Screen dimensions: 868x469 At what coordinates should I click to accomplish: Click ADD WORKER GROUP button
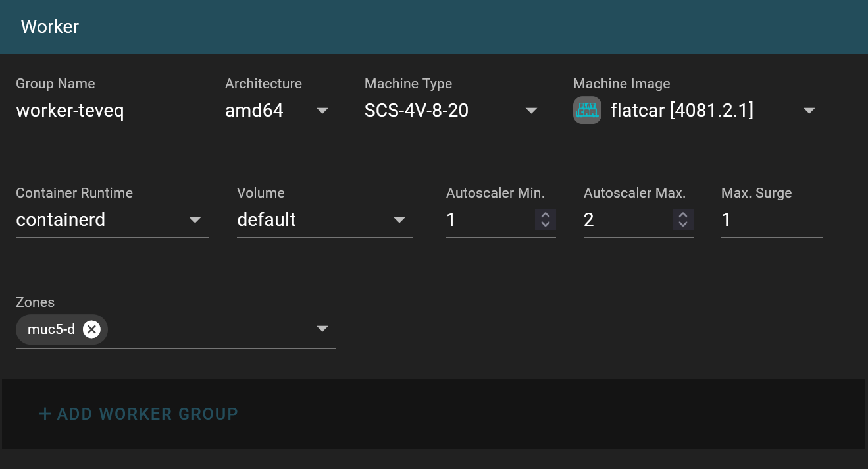[x=138, y=414]
